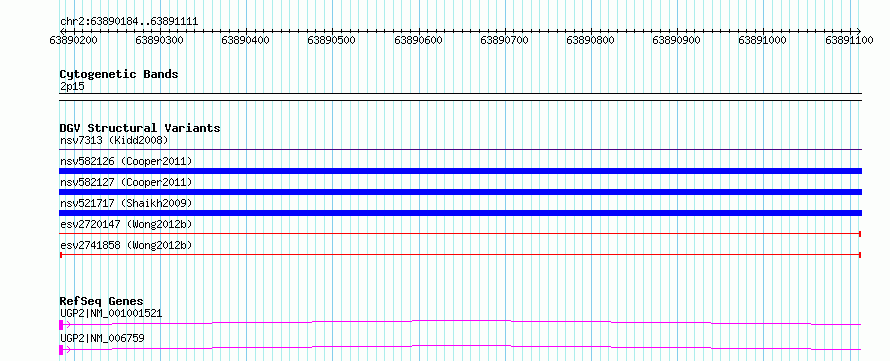This screenshot has height=361, width=890.
Task: Click ruler position 63890400
Action: click(246, 40)
